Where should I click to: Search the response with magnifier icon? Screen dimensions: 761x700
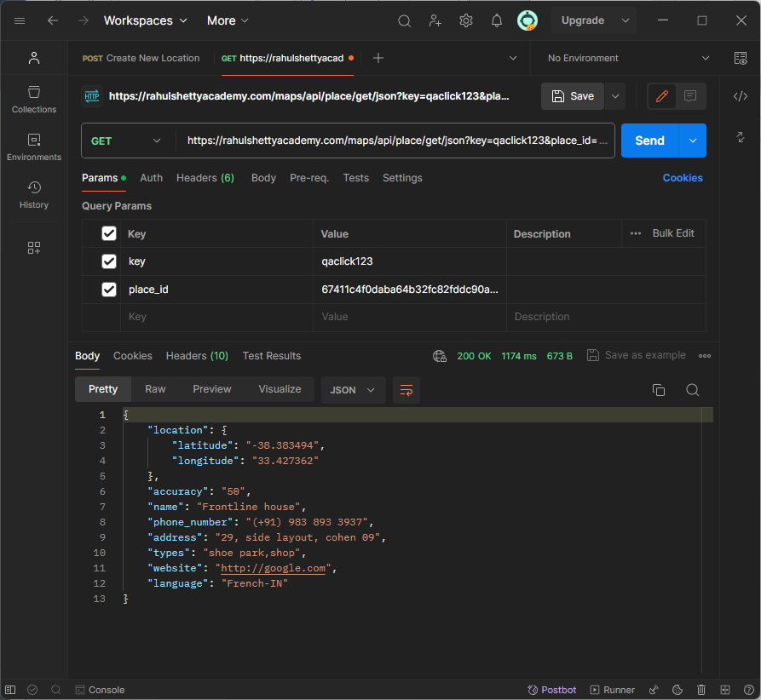tap(693, 390)
